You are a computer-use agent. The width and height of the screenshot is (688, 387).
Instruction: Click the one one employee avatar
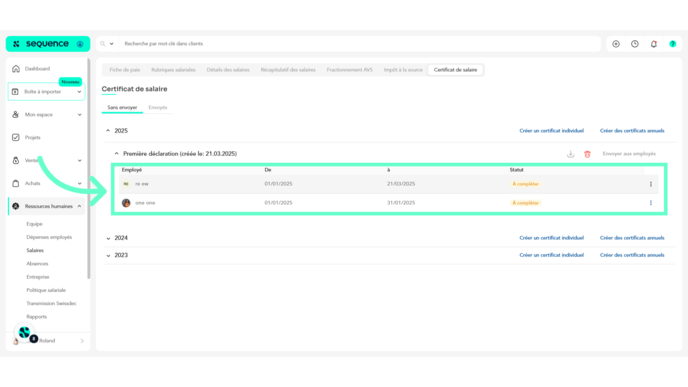tap(126, 203)
